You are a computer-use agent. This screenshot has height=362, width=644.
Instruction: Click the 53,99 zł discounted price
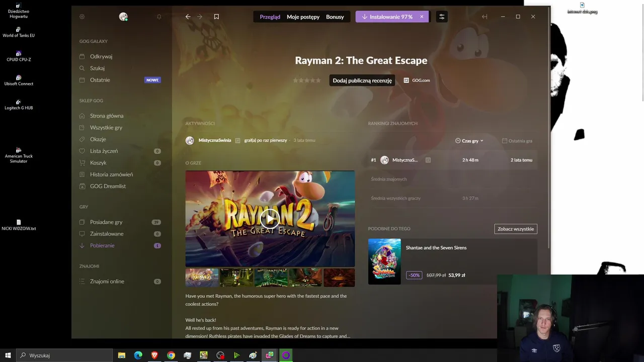tap(457, 275)
